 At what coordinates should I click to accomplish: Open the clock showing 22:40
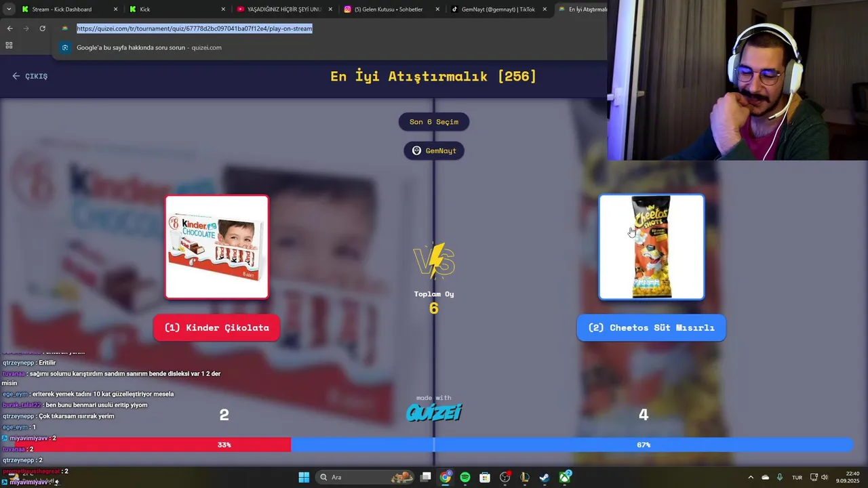click(x=848, y=477)
